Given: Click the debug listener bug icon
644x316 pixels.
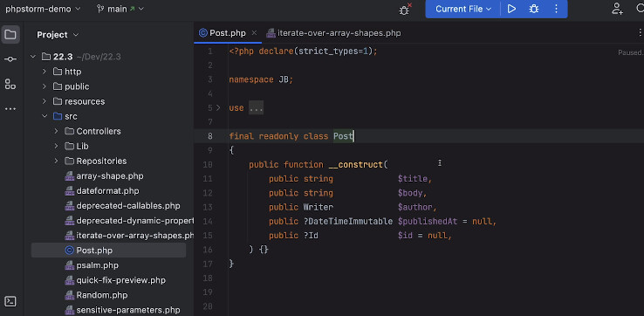Looking at the screenshot, I should tap(405, 10).
